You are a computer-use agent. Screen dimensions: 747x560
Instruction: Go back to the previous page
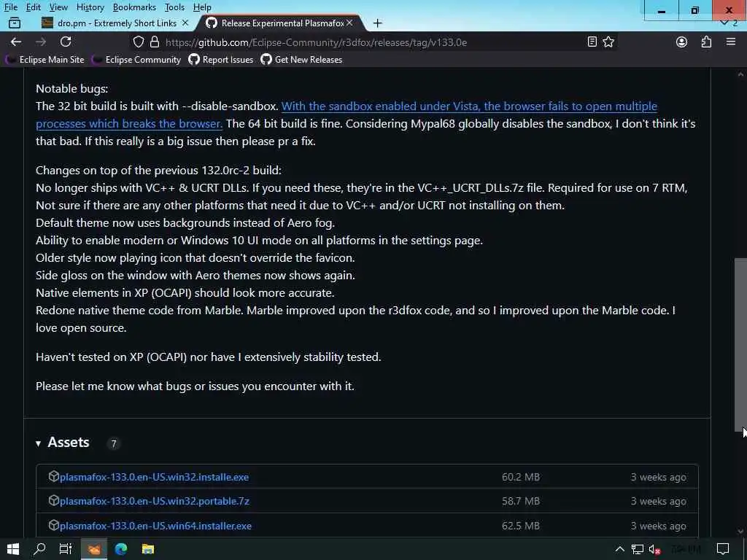16,42
